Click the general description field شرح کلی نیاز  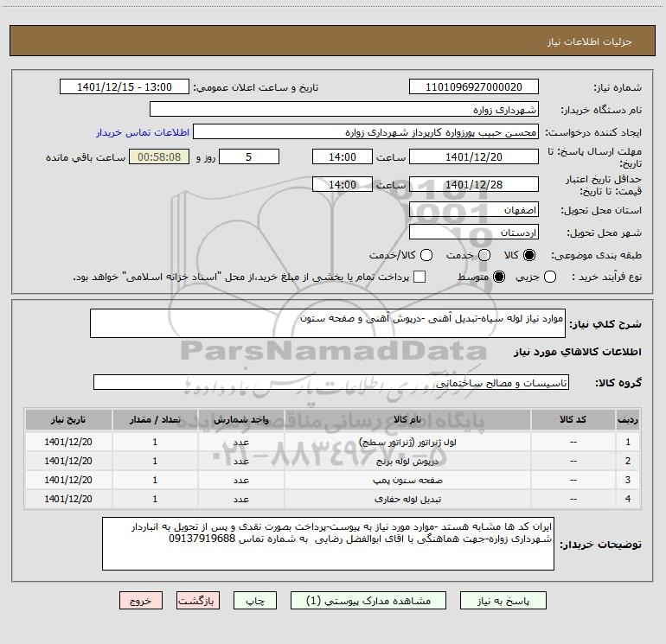pos(328,323)
